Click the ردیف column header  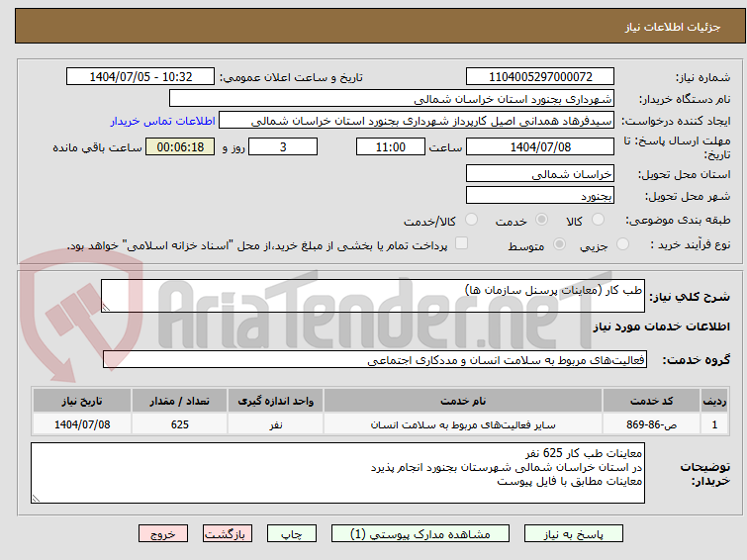pos(714,401)
